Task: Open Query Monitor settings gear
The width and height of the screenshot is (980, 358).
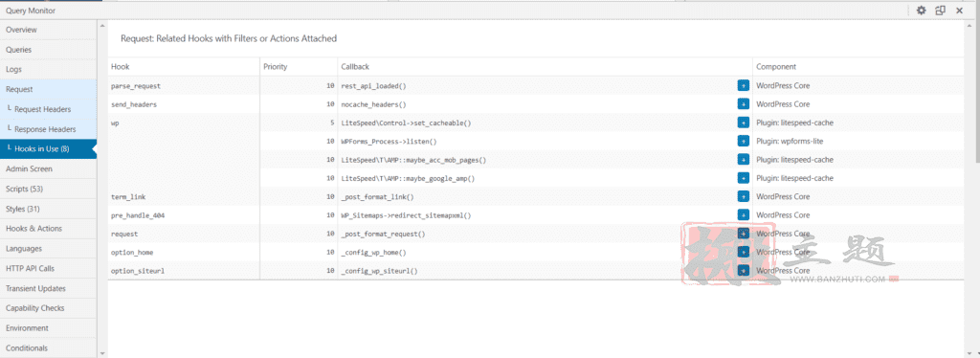Action: coord(921,10)
